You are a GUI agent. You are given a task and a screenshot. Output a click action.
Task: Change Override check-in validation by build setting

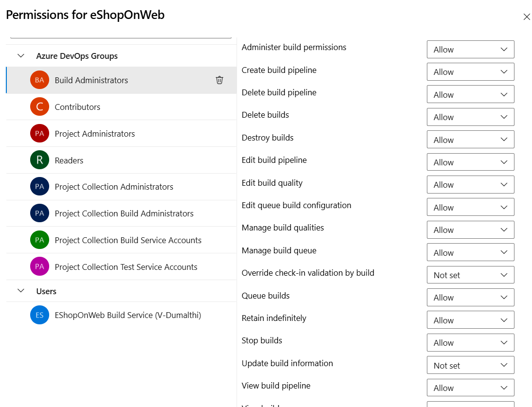(x=470, y=275)
